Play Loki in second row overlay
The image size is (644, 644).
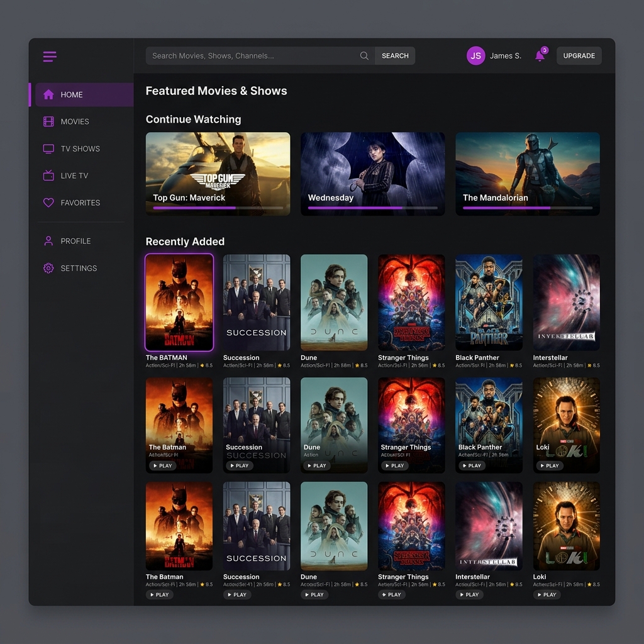point(550,466)
